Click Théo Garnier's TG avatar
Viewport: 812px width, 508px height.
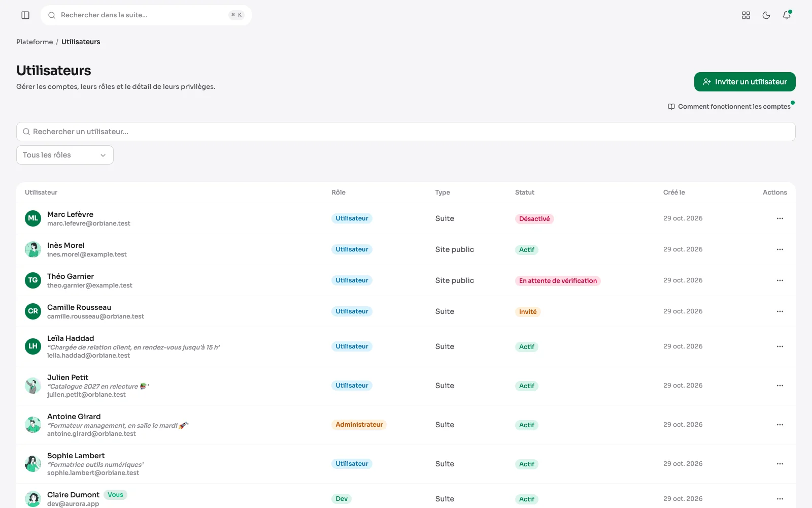pos(33,280)
